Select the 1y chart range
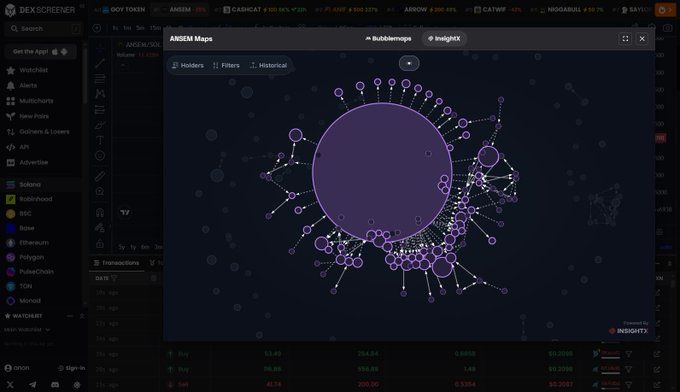Viewport: 680px width, 392px height. [x=133, y=247]
